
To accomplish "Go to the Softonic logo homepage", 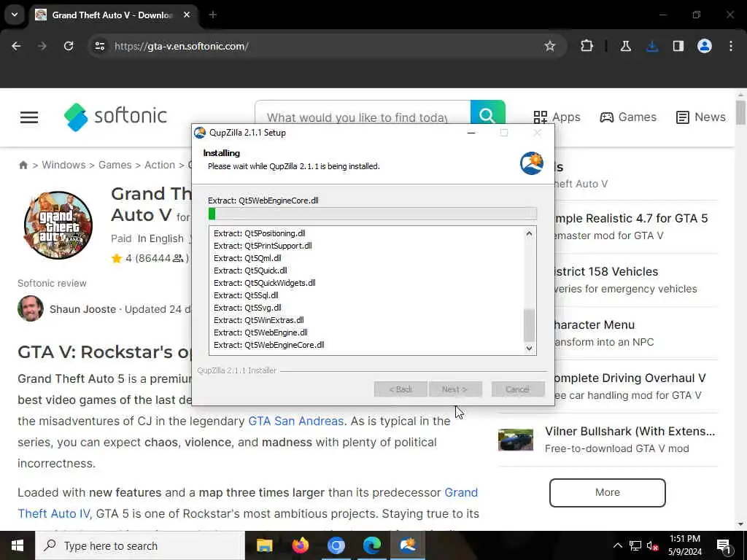I will (115, 117).
